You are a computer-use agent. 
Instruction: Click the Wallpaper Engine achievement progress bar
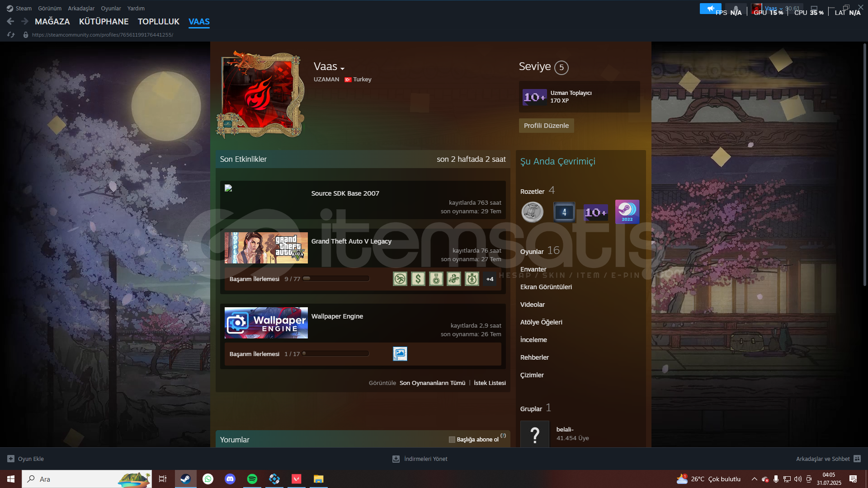click(336, 354)
